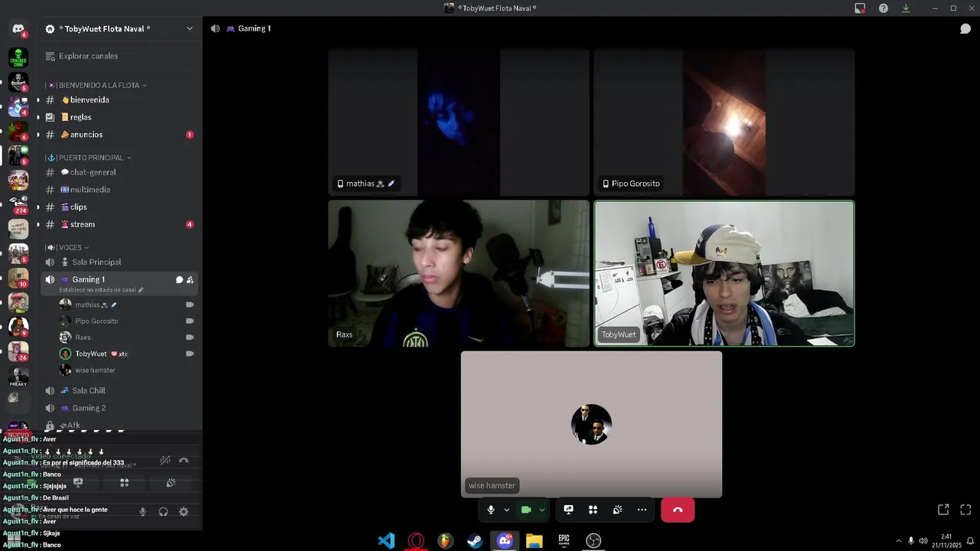Focus the wise hamster avatar tile

[591, 425]
